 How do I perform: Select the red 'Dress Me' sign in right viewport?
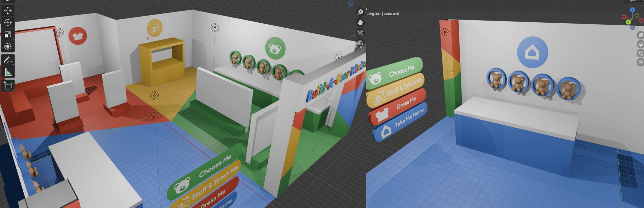(x=398, y=107)
